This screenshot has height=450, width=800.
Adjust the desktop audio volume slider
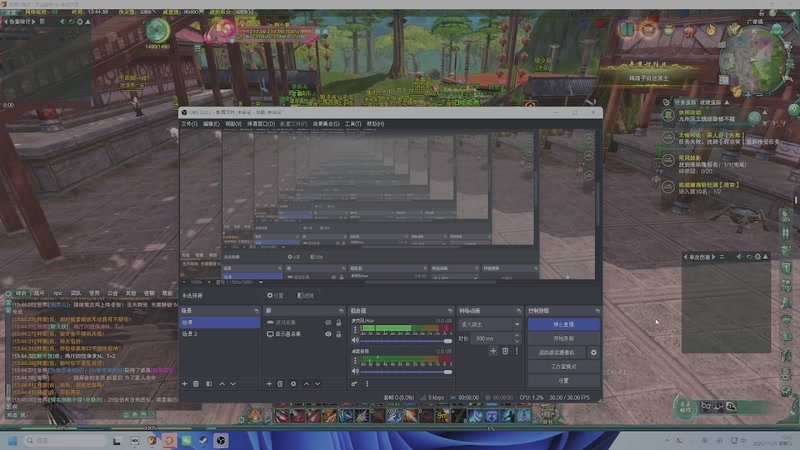pyautogui.click(x=406, y=372)
